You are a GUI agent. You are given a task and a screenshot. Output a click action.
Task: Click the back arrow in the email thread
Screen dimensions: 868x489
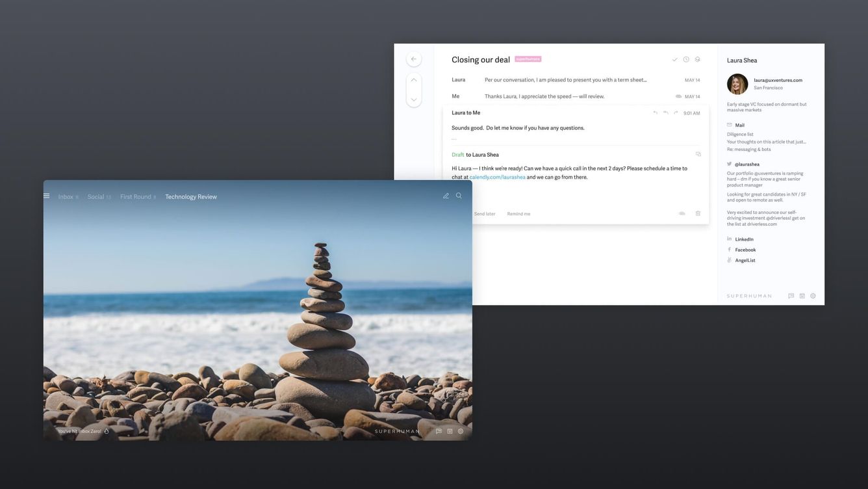pyautogui.click(x=414, y=59)
